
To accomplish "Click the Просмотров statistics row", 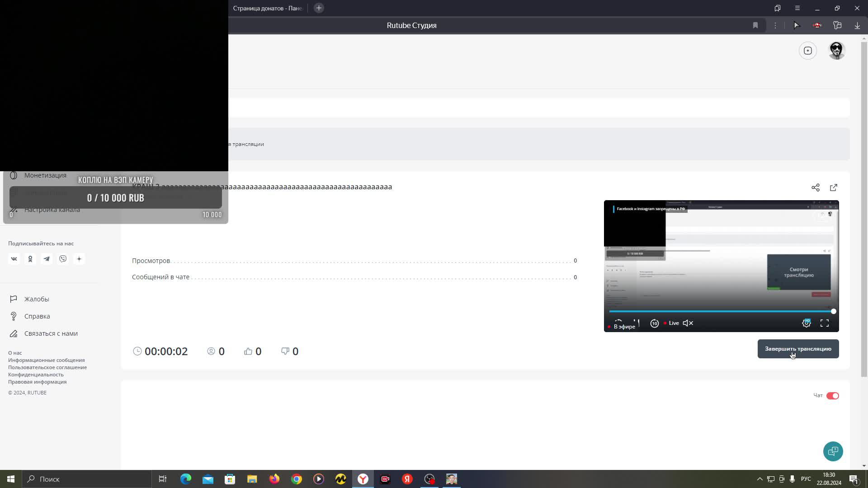I will [x=354, y=261].
